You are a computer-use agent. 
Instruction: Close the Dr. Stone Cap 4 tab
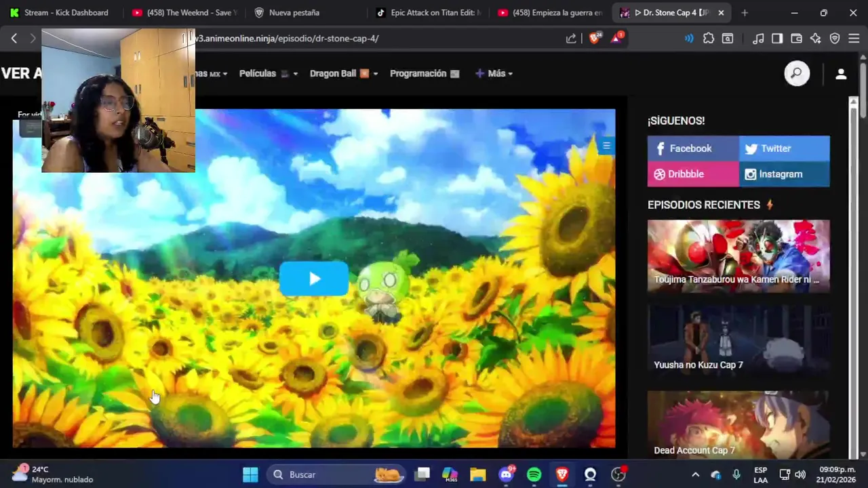pos(721,13)
